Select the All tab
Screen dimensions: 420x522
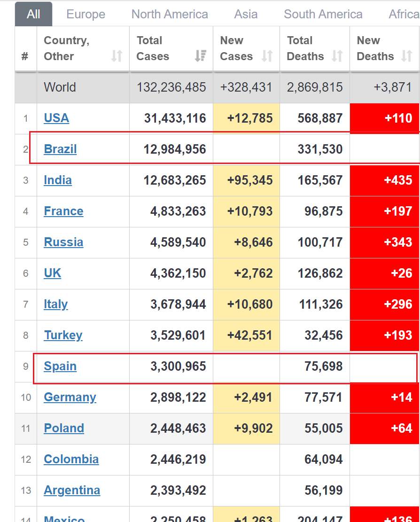click(x=33, y=14)
